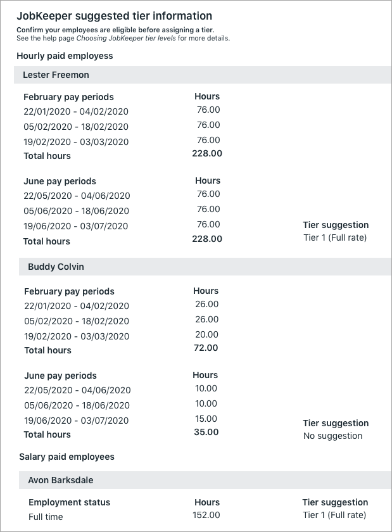Click Buddy Colvin's 15.00 hours value
Viewport: 392px width, 532px height.
[x=206, y=419]
